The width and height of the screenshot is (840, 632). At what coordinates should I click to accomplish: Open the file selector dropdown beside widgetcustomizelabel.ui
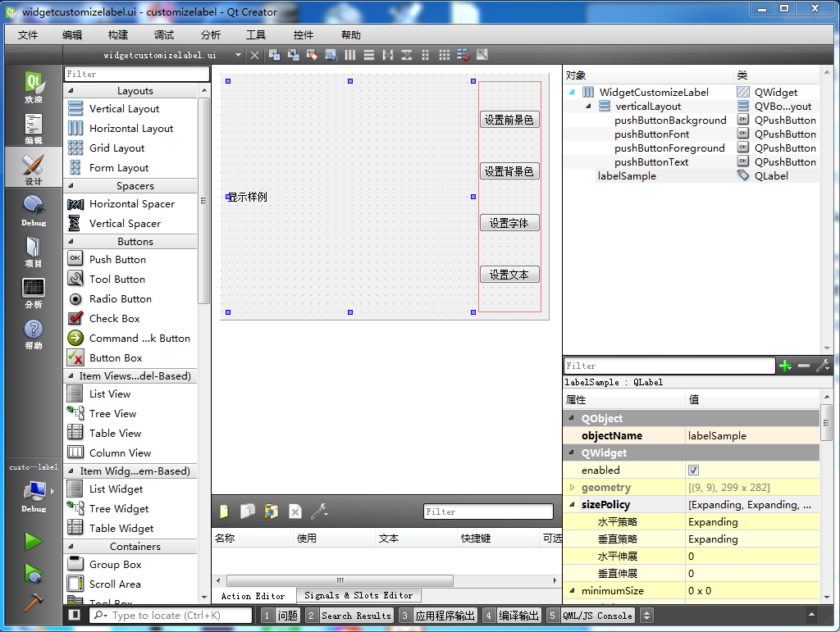coord(236,55)
